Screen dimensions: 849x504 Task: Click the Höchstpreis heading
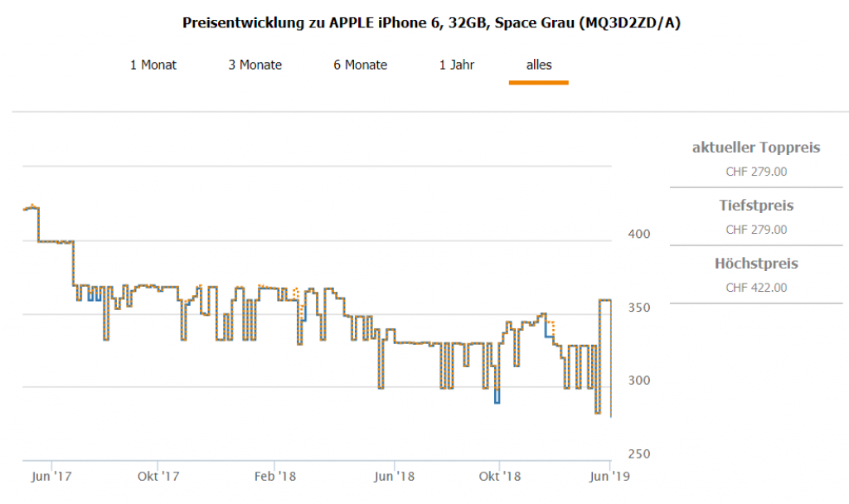[x=756, y=264]
